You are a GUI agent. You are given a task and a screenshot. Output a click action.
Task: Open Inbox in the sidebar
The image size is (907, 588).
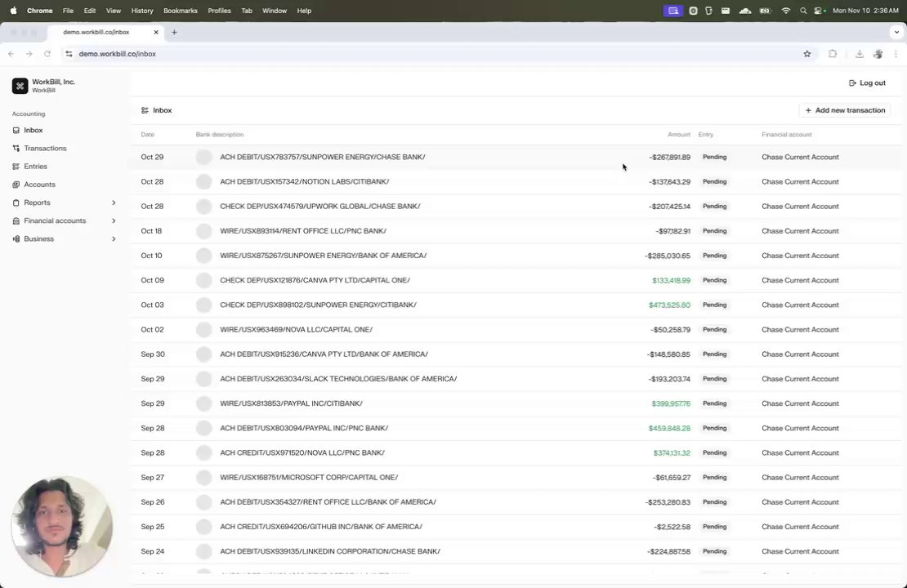coord(33,130)
